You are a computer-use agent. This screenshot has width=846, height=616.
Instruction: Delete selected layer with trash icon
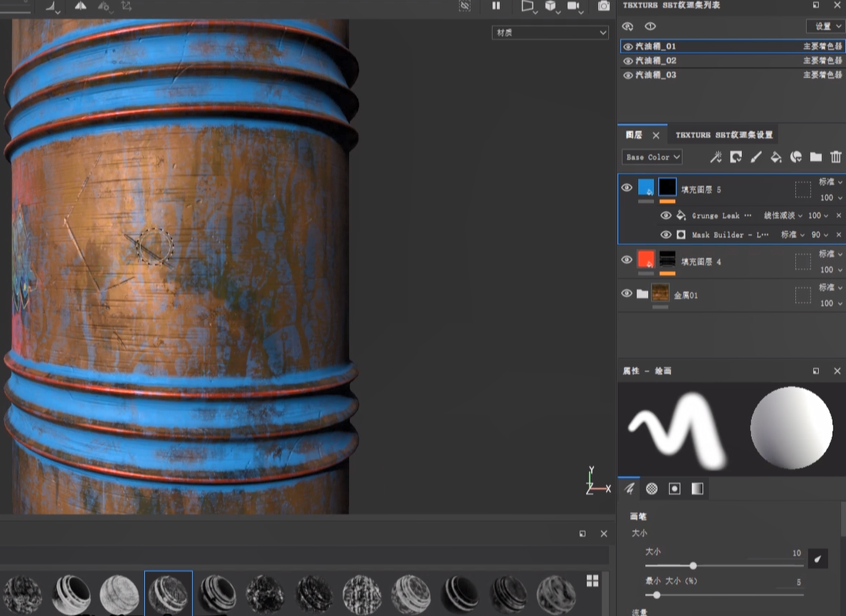pos(836,157)
